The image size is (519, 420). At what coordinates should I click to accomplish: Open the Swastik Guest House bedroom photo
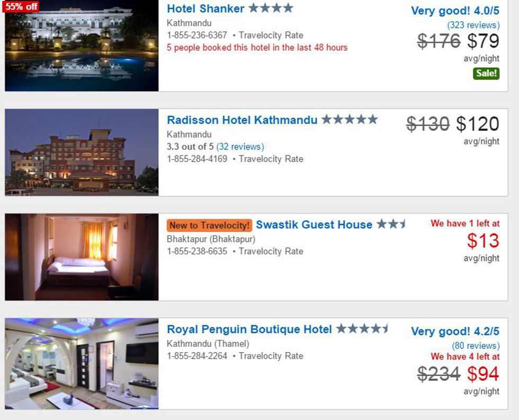82,257
